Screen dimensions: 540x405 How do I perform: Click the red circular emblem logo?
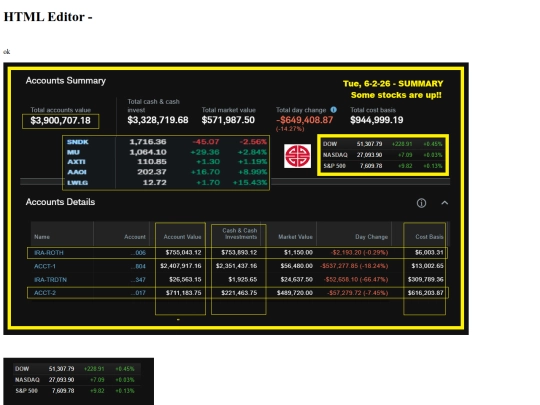point(298,156)
